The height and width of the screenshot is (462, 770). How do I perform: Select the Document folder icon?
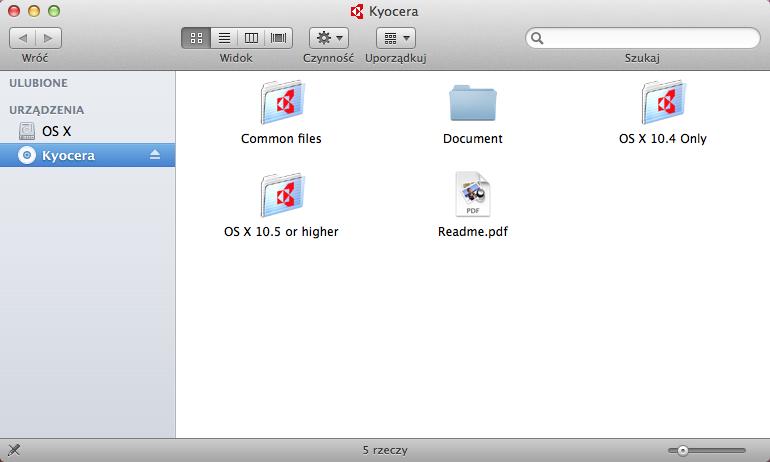click(472, 103)
